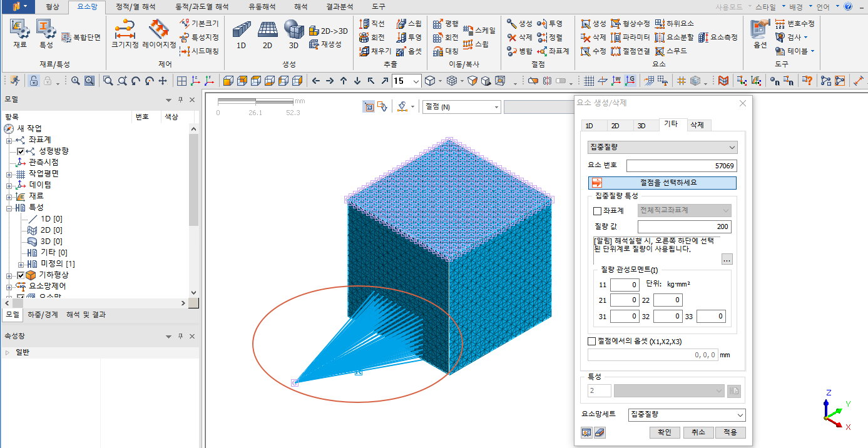Open the 집중질량 element type dropdown
Screen dimensions: 868x448
663,148
